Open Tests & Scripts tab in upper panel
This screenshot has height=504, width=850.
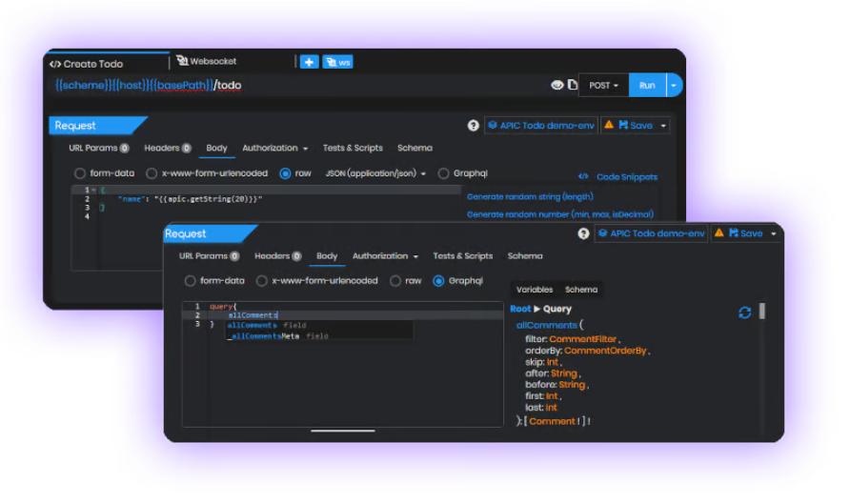[353, 148]
